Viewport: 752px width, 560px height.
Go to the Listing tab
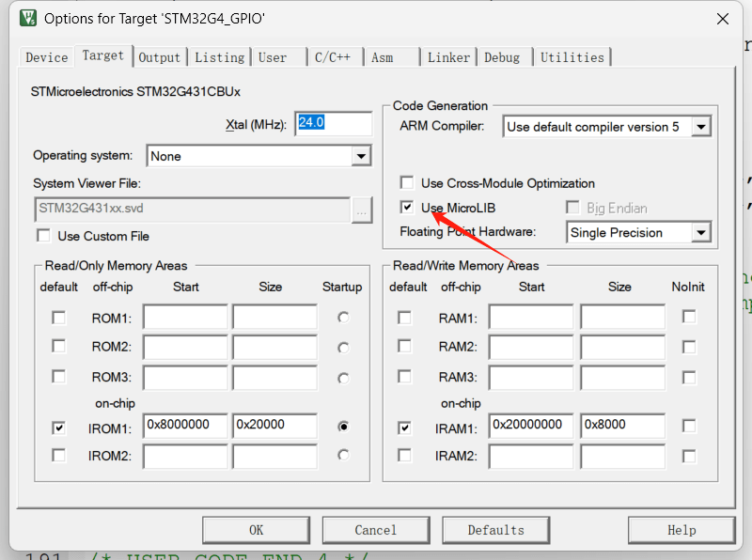click(x=219, y=57)
